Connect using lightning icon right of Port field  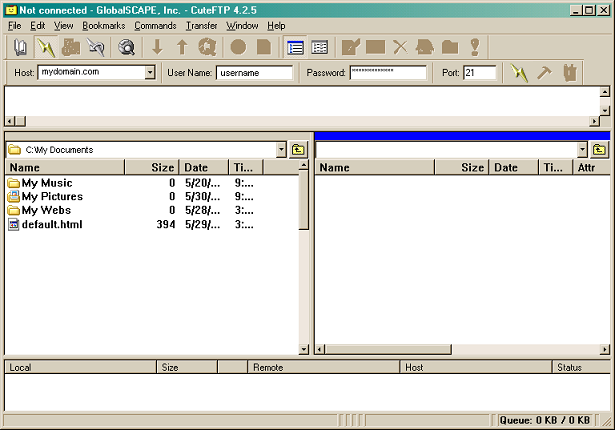tap(519, 73)
